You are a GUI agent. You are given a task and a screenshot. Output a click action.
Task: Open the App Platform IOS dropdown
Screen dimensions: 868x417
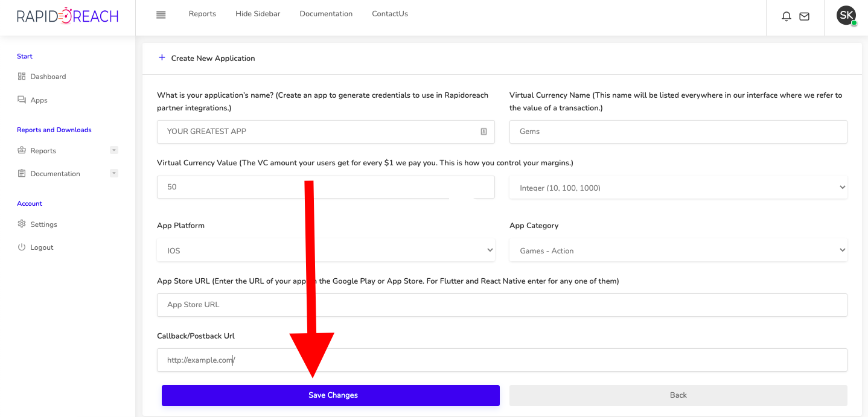point(326,250)
